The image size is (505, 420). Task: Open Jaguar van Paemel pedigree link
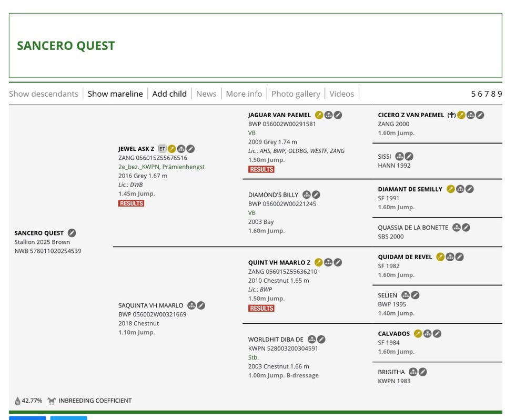pyautogui.click(x=279, y=115)
